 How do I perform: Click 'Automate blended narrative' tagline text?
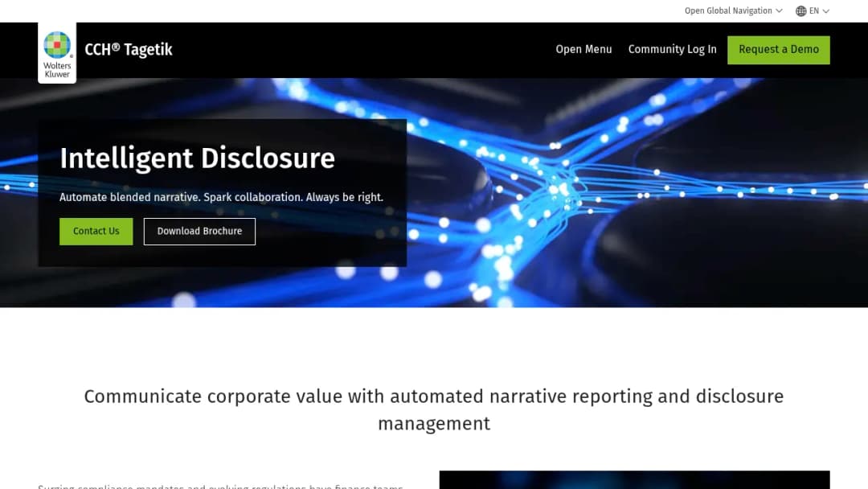click(221, 198)
